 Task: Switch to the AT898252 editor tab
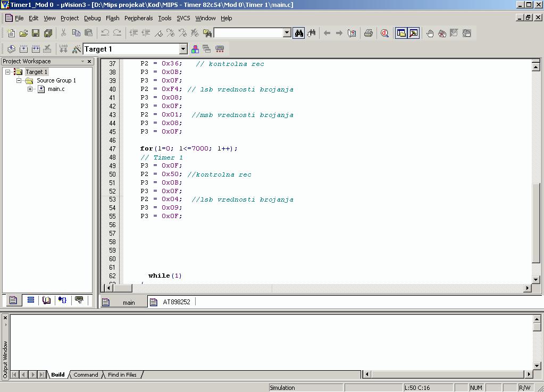(172, 302)
